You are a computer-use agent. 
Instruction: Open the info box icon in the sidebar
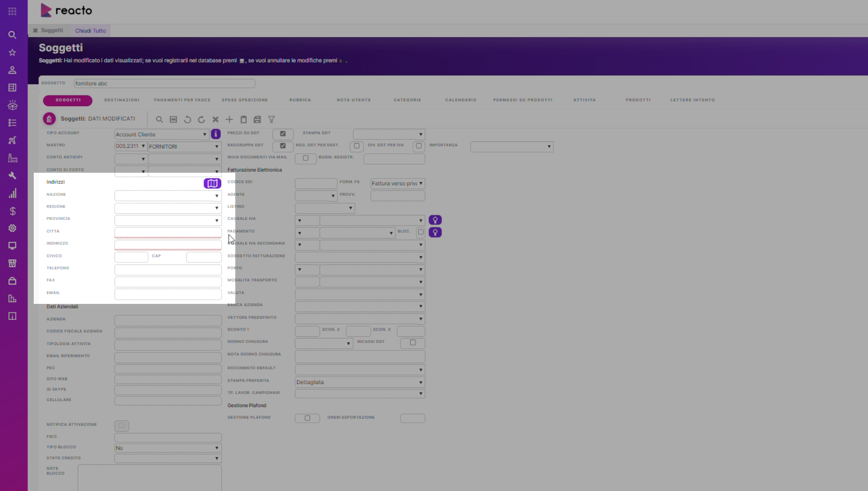pos(12,316)
